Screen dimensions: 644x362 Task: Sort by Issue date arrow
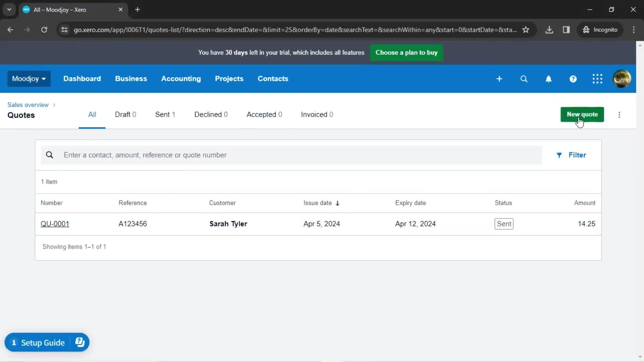point(337,203)
